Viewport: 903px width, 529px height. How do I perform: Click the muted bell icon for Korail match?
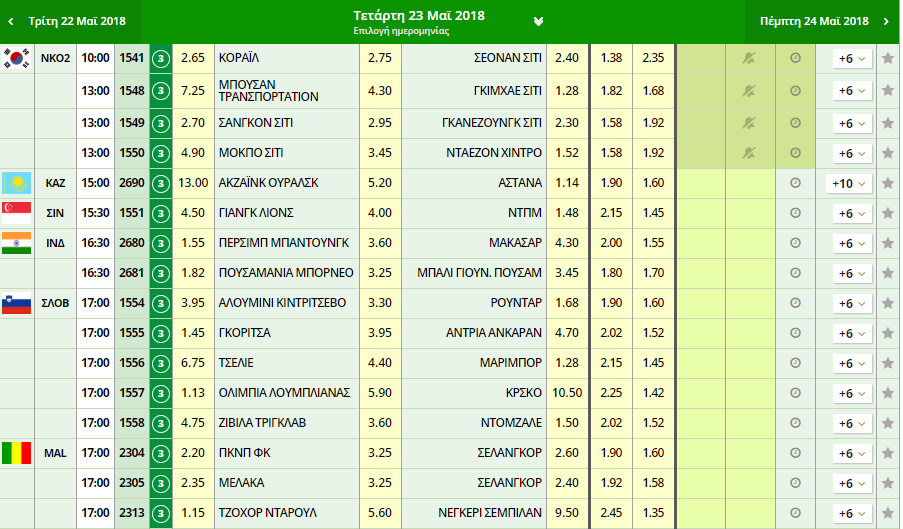(x=748, y=59)
